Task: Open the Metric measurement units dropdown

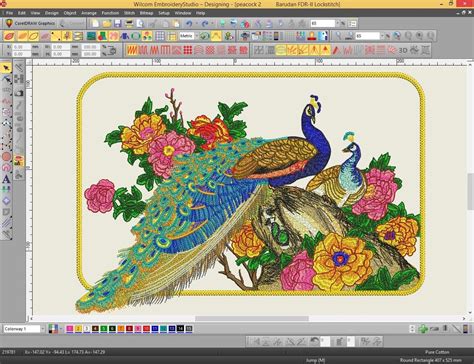Action: tap(189, 36)
